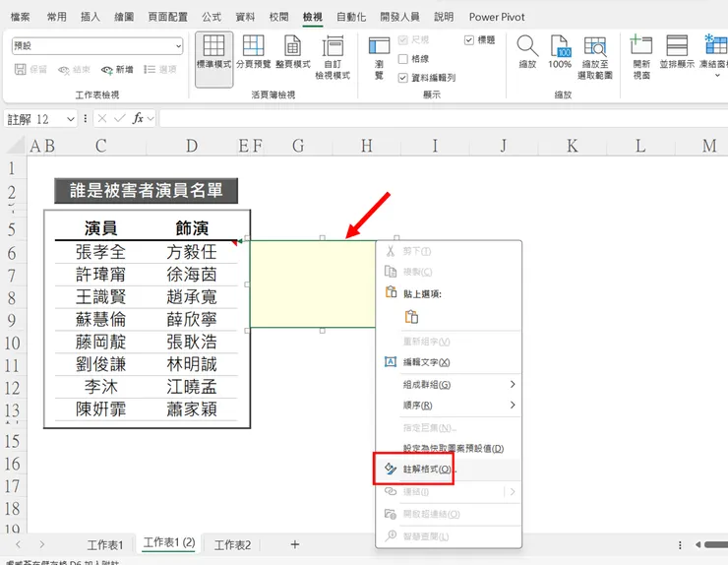Click 並排顯示 arrange all
This screenshot has width=728, height=565.
(x=677, y=52)
